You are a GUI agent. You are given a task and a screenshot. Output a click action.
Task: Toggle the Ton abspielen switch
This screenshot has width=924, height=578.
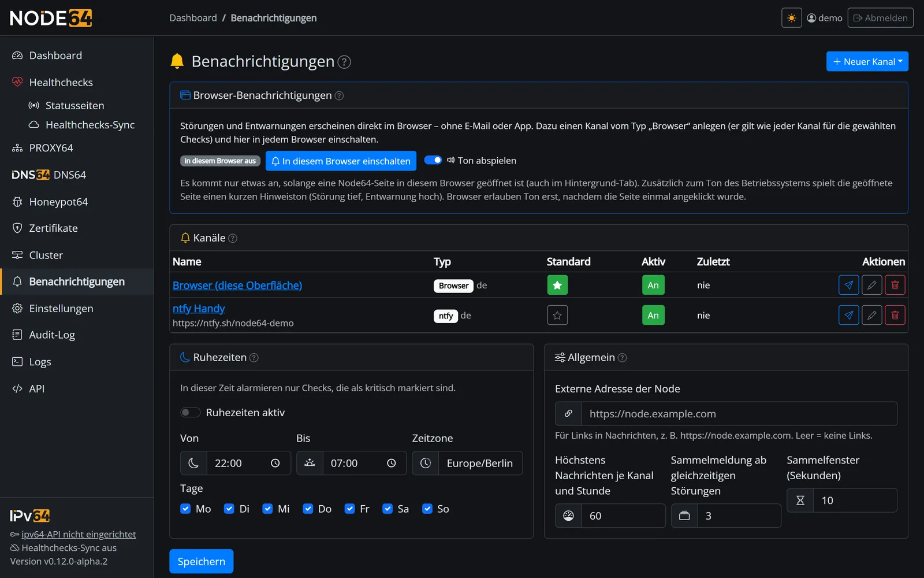click(x=433, y=160)
